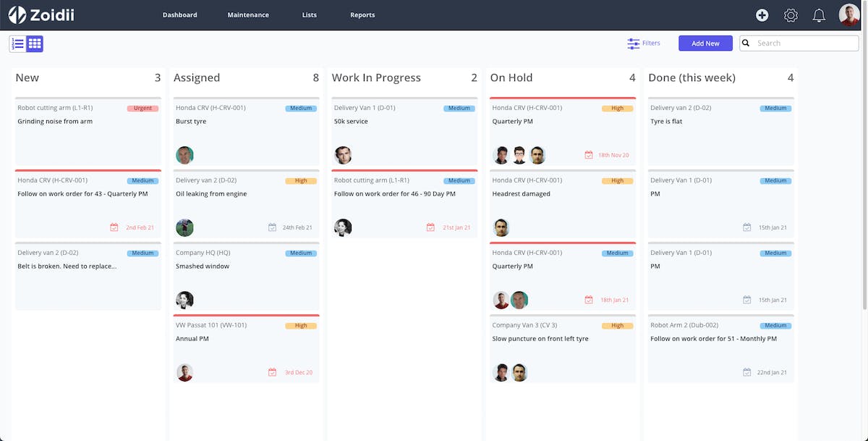
Task: Go to the Dashboard menu item
Action: (x=179, y=14)
